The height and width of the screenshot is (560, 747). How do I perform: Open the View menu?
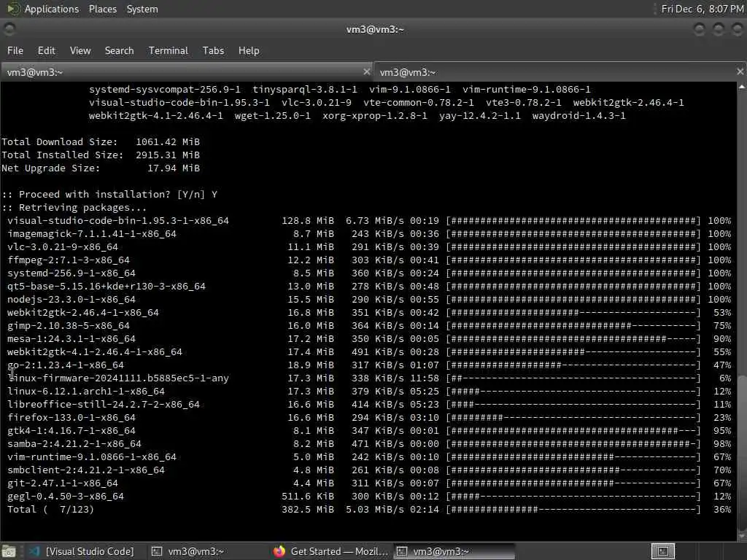[80, 50]
